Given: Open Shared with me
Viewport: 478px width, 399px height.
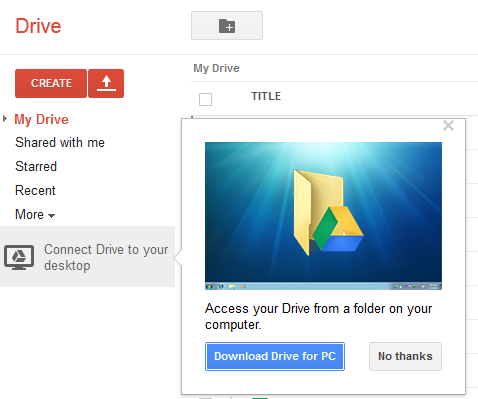Looking at the screenshot, I should click(60, 142).
